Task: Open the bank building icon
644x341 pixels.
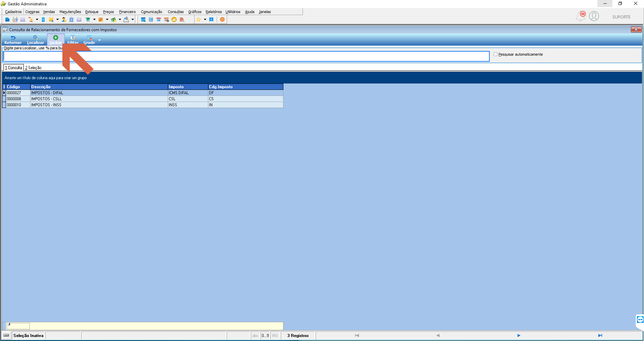Action: 71,19
